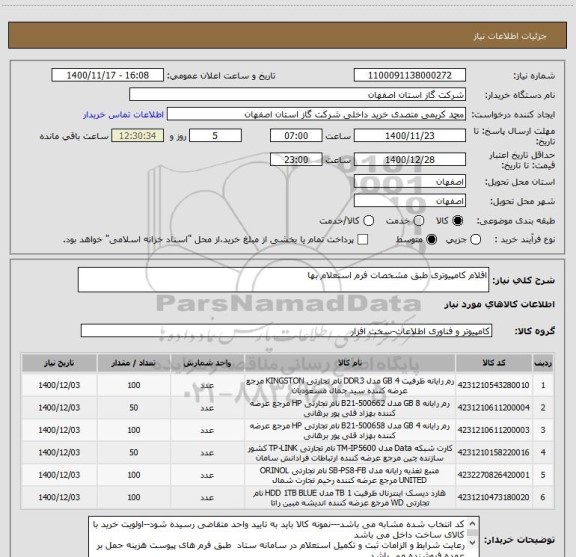Click the KINGSTON DDR3 4 GB RAM item name
The height and width of the screenshot is (557, 576).
350,385
